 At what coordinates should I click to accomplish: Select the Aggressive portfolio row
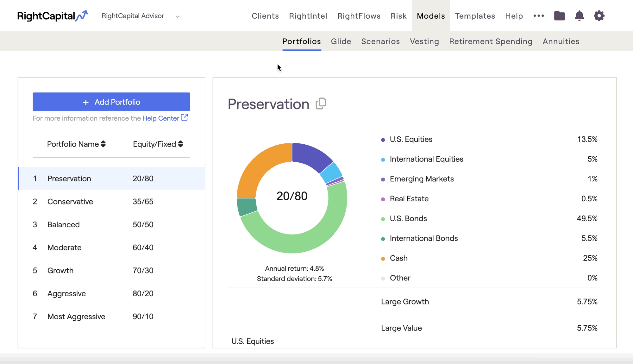[111, 293]
